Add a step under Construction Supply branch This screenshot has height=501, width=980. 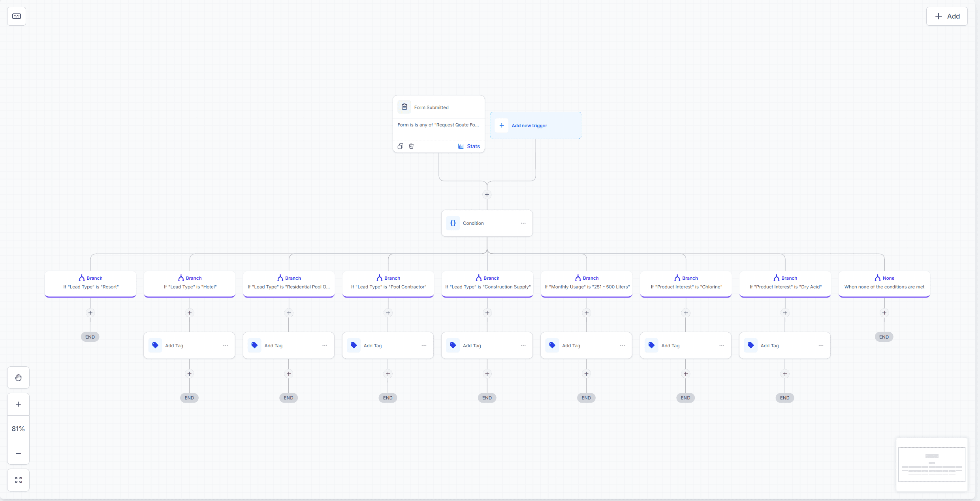487,313
